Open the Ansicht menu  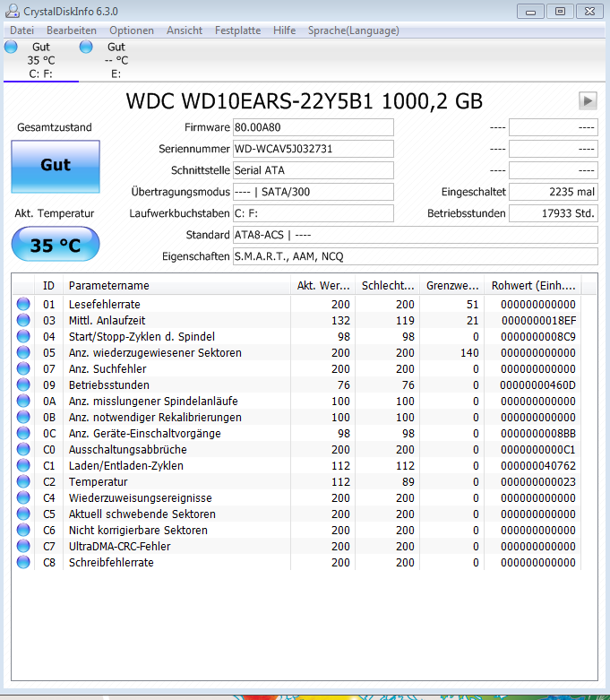coord(185,30)
